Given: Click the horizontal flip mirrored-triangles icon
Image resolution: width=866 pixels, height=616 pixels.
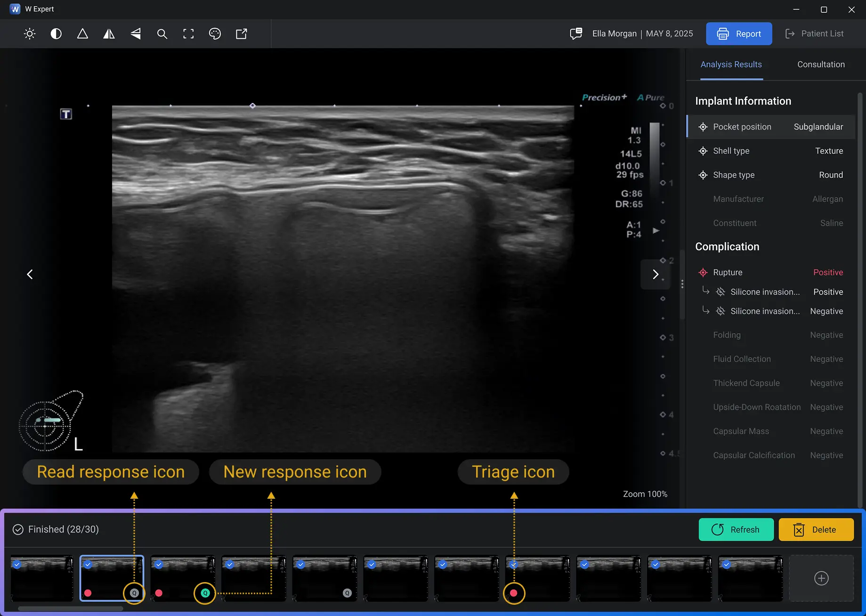Looking at the screenshot, I should [109, 34].
